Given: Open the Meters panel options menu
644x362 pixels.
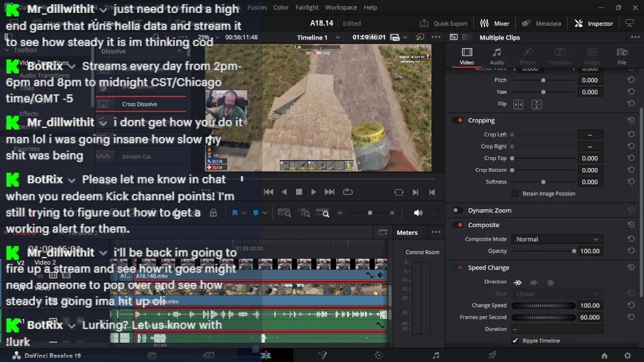Looking at the screenshot, I should (436, 232).
